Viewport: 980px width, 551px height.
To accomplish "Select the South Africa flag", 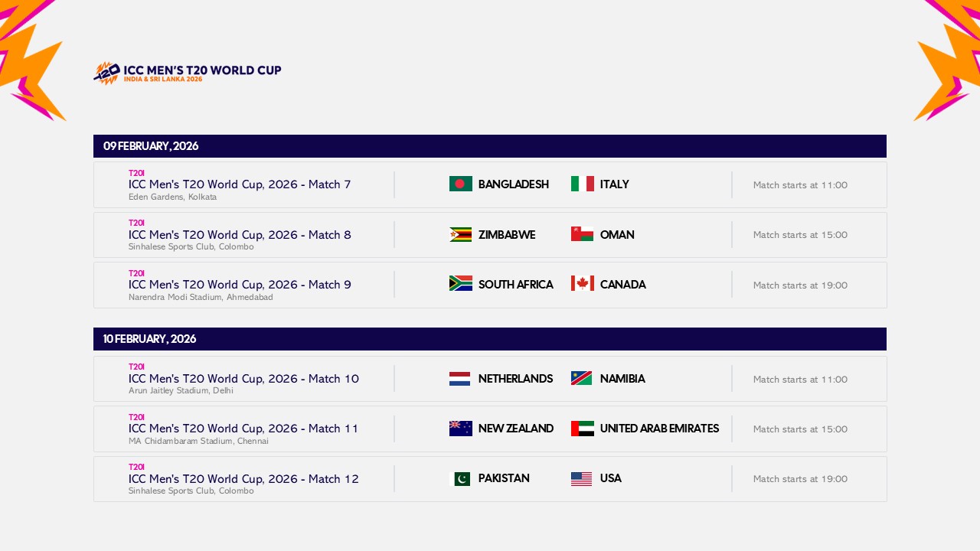I will [460, 284].
